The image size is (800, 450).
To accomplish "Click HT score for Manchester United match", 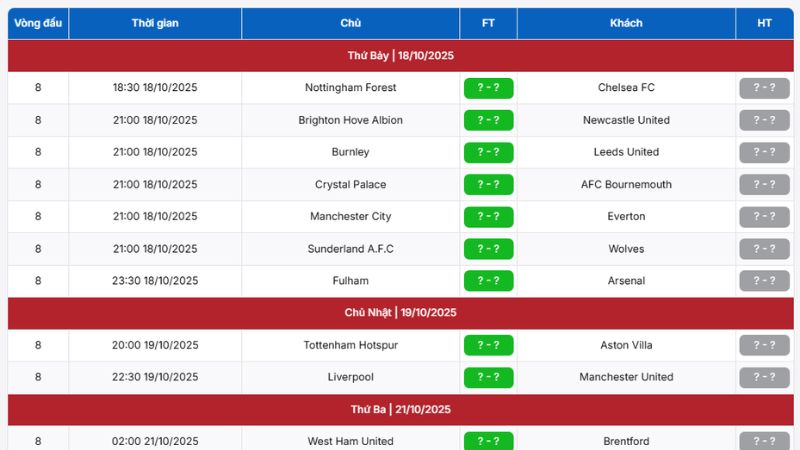I will point(764,377).
